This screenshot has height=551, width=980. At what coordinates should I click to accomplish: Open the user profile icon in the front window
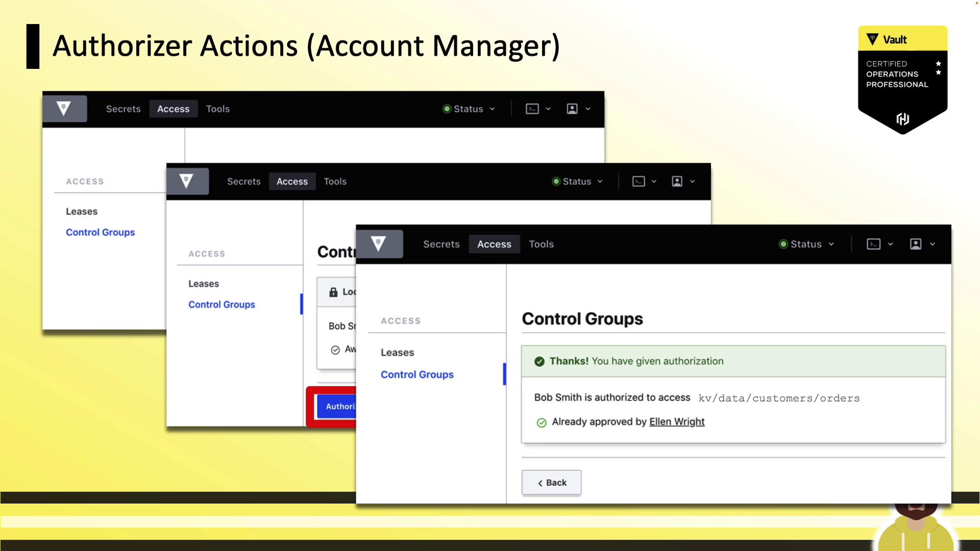pos(916,244)
